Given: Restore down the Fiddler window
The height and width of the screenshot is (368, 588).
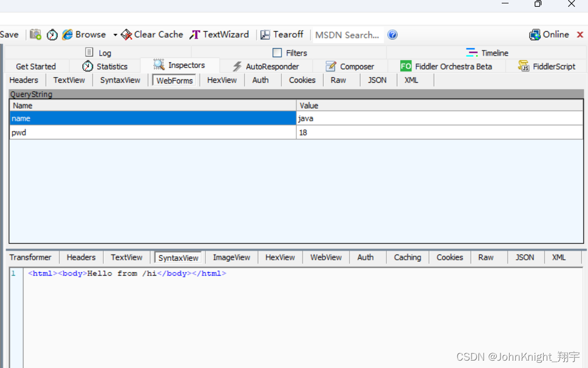Looking at the screenshot, I should pyautogui.click(x=538, y=4).
